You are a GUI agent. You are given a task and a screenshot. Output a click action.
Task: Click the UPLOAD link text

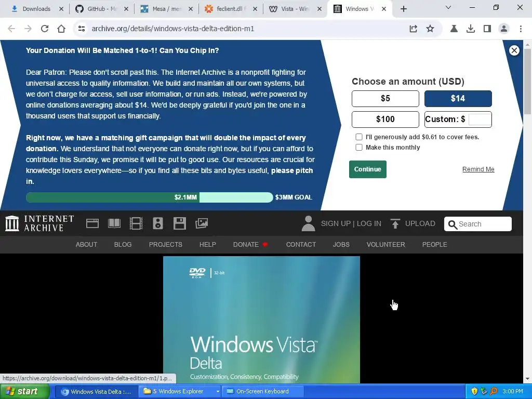tap(420, 223)
